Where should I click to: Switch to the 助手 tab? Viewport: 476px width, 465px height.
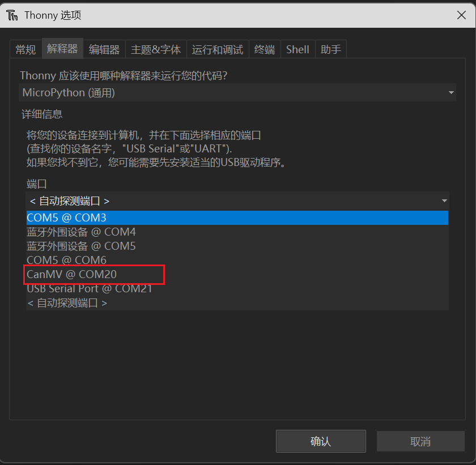tap(331, 49)
